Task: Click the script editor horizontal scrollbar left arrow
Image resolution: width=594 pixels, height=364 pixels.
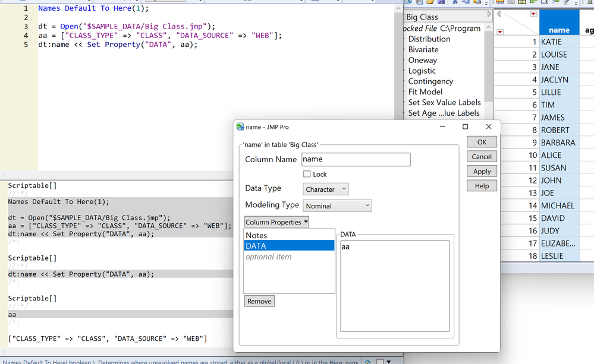Action: pos(4,175)
